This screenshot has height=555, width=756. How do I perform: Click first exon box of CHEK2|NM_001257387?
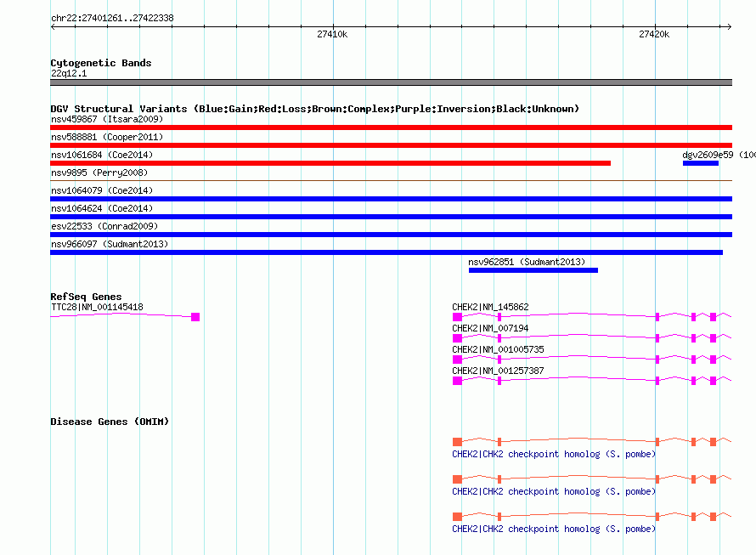[458, 381]
